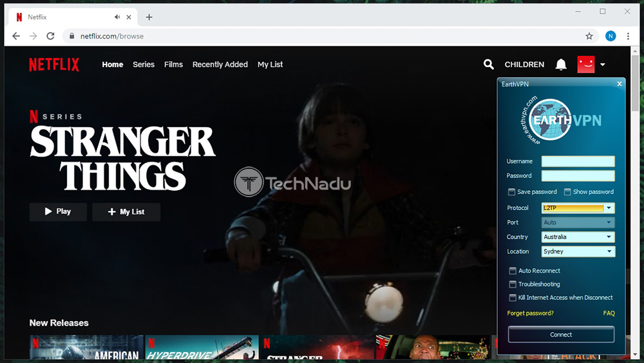This screenshot has width=644, height=363.
Task: Open the Series section
Action: [x=144, y=64]
